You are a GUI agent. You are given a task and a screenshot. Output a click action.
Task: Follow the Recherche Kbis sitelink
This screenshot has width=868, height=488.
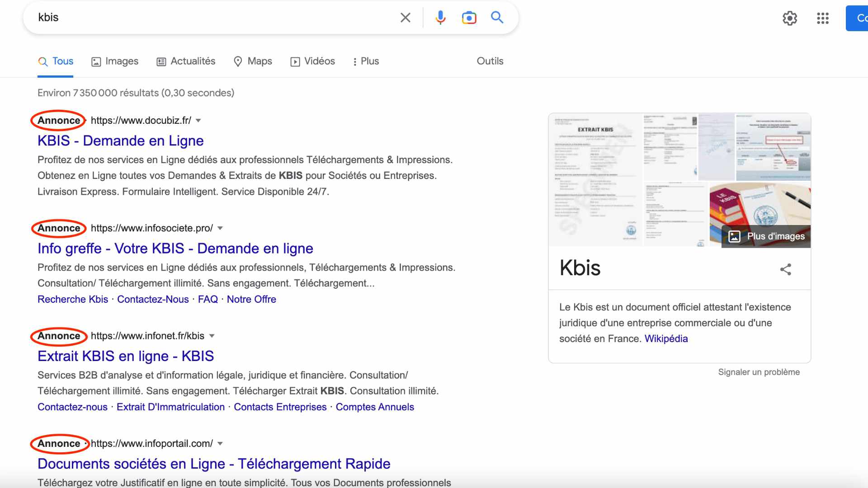pos(73,300)
